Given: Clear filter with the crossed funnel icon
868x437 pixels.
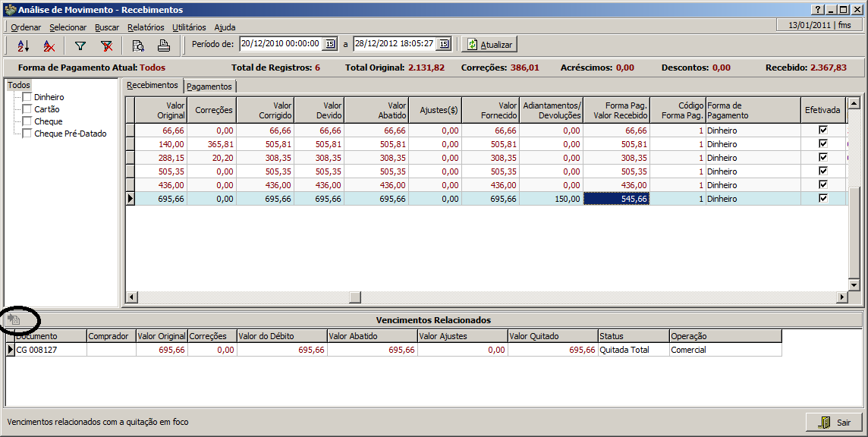Looking at the screenshot, I should pos(106,45).
